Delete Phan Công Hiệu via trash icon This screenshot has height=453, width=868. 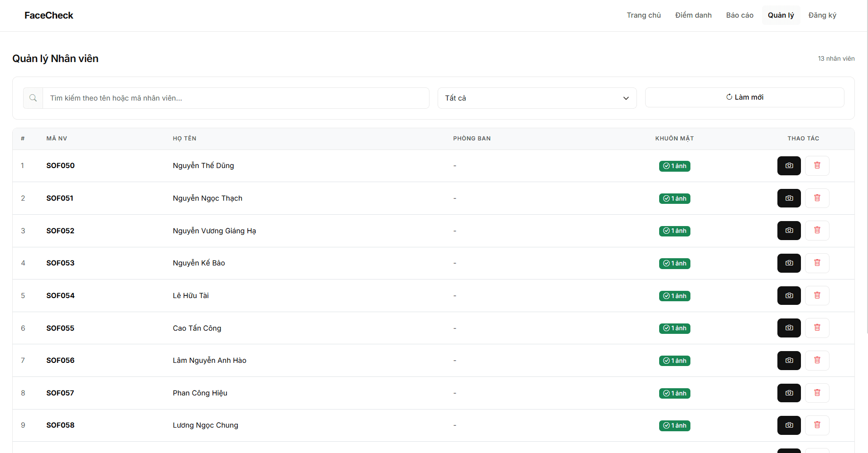(817, 393)
